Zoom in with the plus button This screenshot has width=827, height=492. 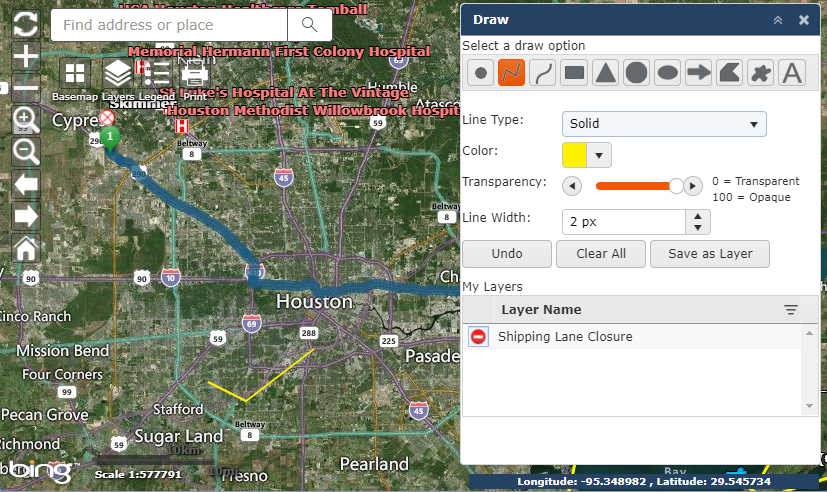[x=25, y=56]
